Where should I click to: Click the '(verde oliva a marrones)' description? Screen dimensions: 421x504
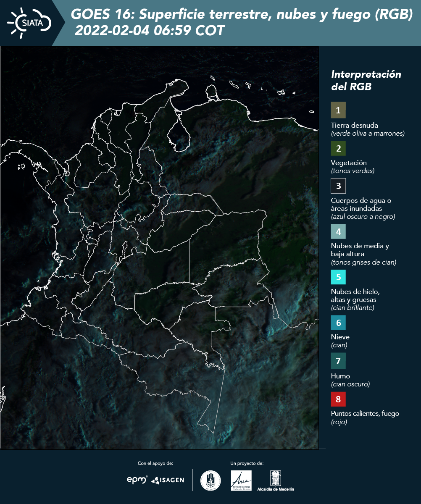tap(368, 134)
